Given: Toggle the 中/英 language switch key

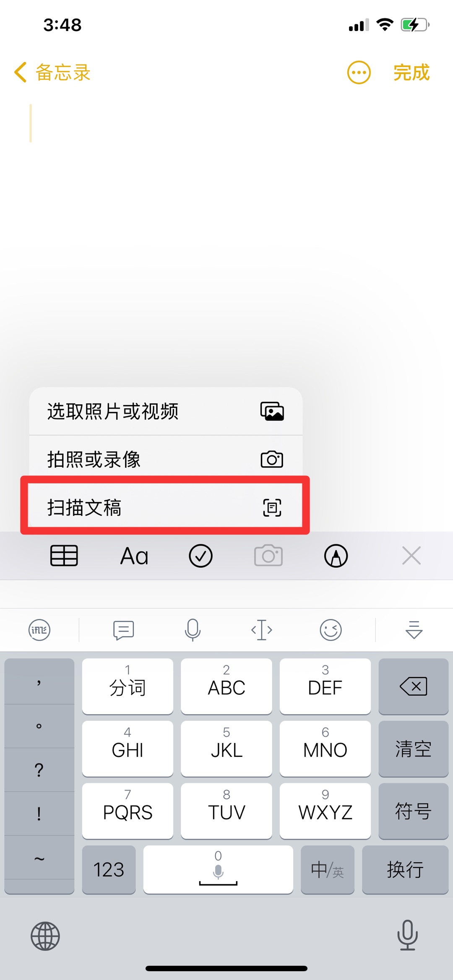Looking at the screenshot, I should pos(328,869).
